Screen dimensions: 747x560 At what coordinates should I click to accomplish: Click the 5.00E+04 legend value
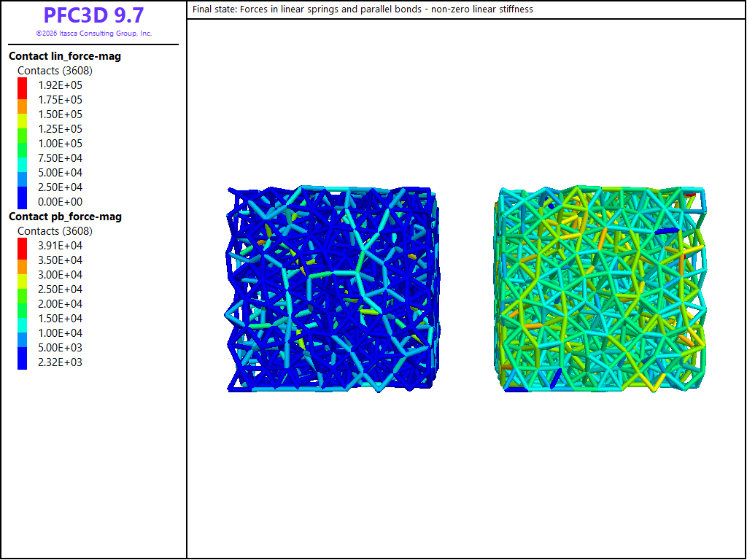click(60, 173)
